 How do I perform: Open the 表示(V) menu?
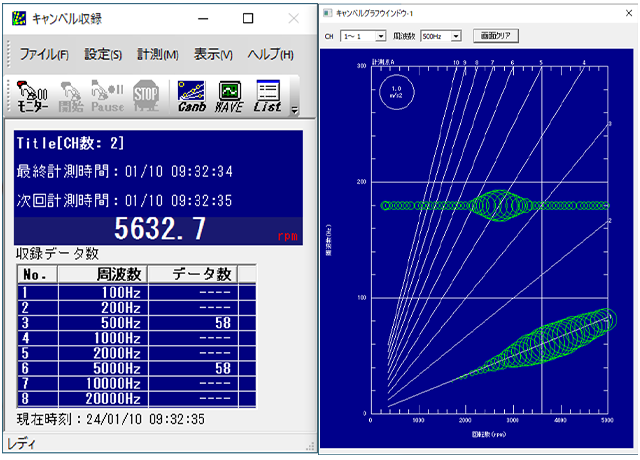(x=213, y=54)
